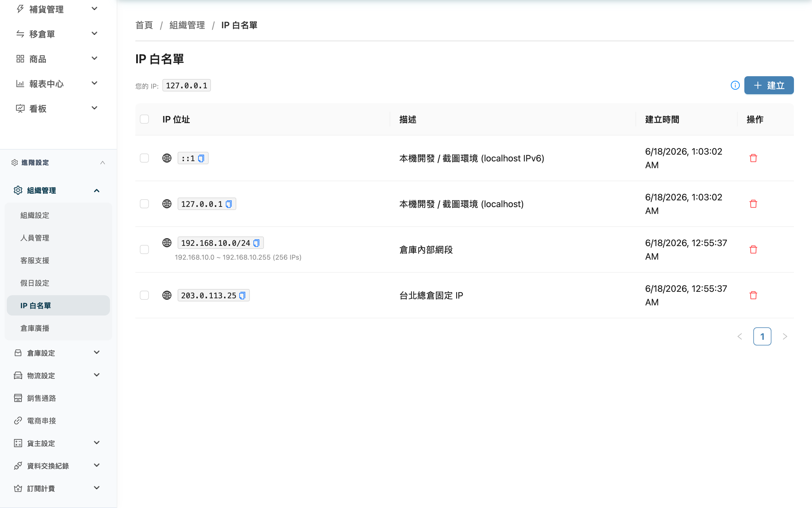Select pagination page 1
This screenshot has height=508, width=812.
click(762, 336)
